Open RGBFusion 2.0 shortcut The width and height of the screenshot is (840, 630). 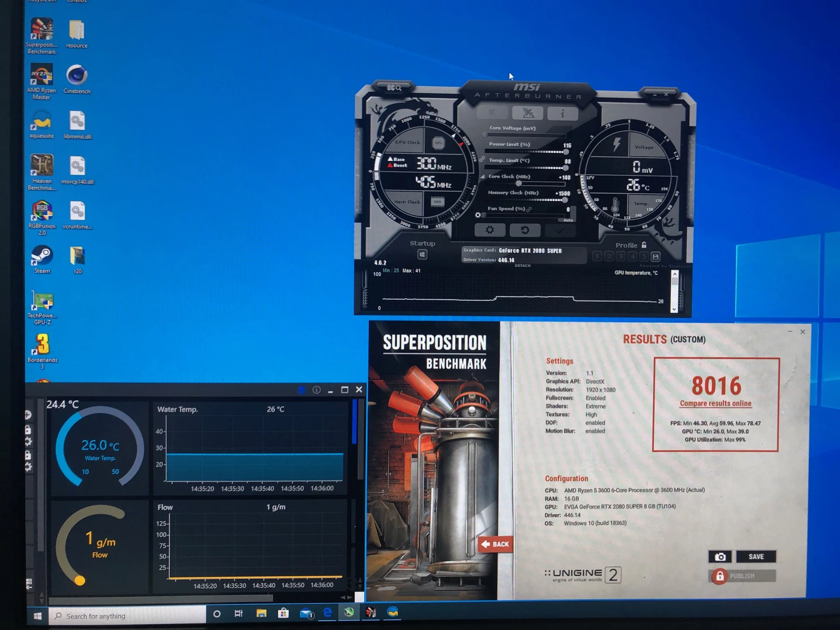pos(42,217)
